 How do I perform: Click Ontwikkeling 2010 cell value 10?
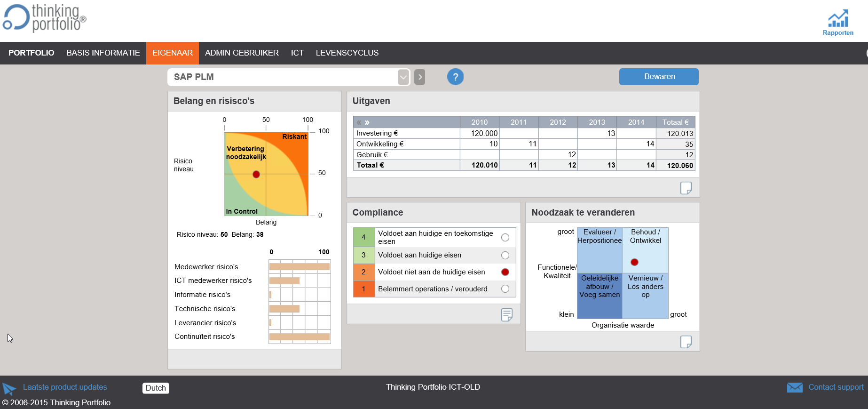[x=480, y=144]
